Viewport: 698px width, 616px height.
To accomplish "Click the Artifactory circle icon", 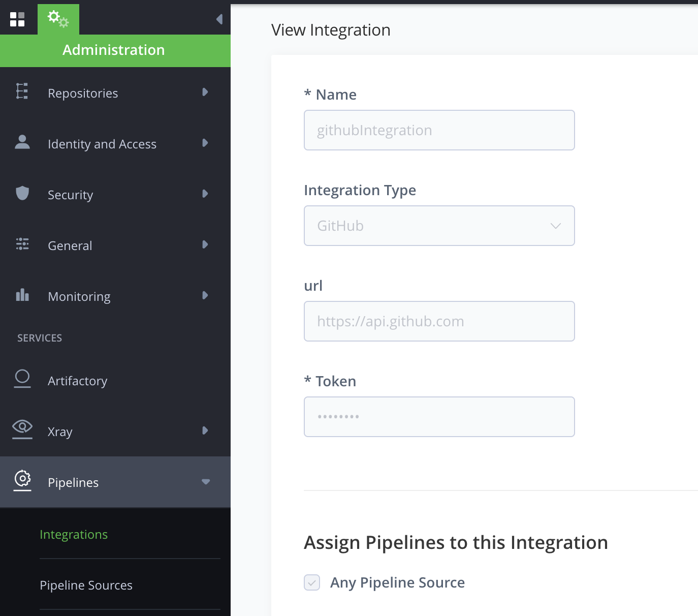I will click(22, 379).
